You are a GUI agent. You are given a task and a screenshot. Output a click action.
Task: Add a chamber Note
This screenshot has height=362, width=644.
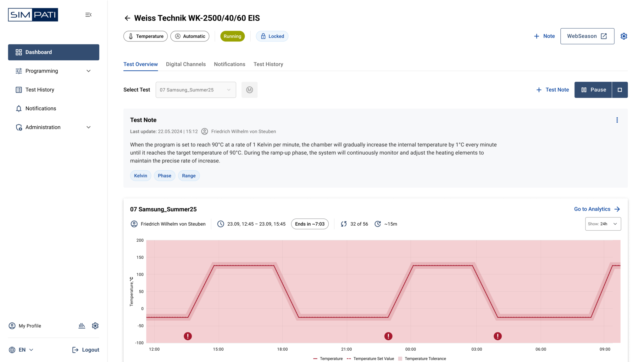coord(544,36)
